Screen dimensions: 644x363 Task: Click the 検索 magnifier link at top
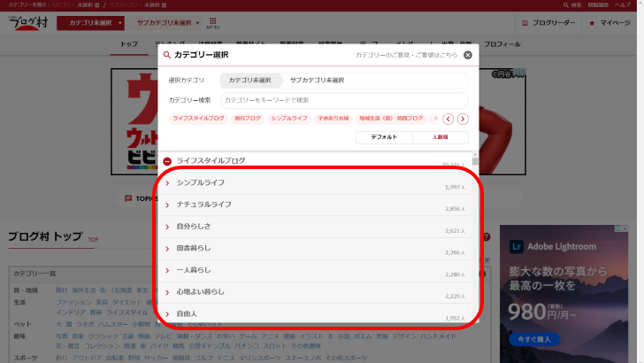coord(572,5)
